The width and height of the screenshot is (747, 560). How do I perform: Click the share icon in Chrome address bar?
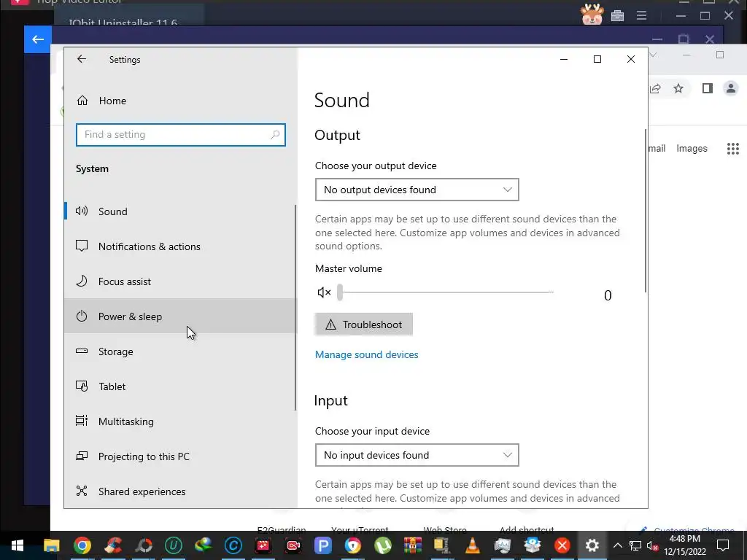coord(656,88)
